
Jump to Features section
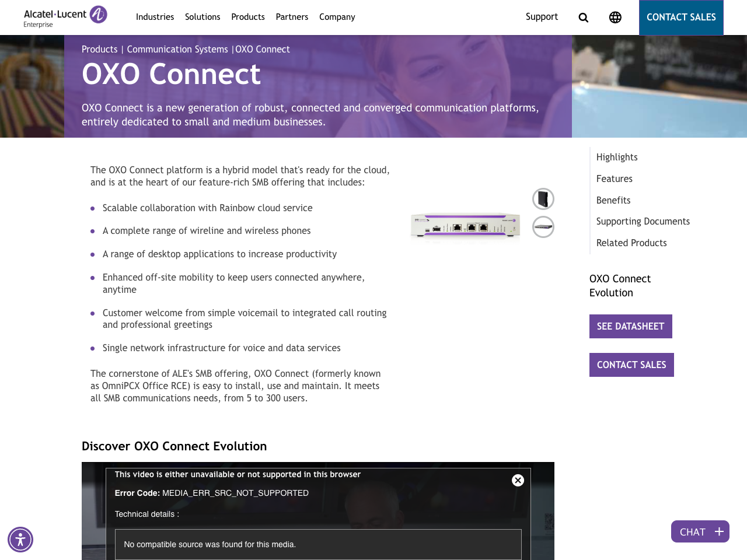615,178
